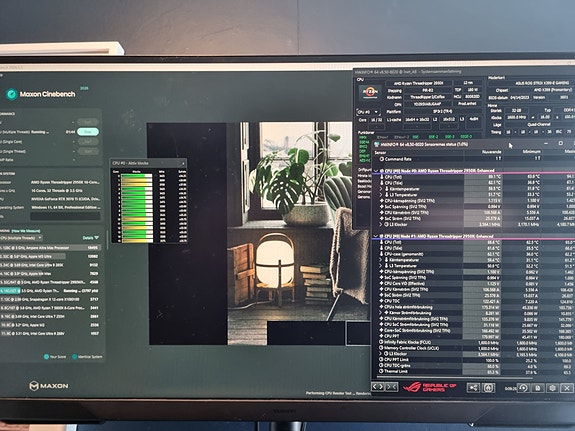Open the CPU #0 selector dropdown
575x431 pixels.
click(x=368, y=112)
